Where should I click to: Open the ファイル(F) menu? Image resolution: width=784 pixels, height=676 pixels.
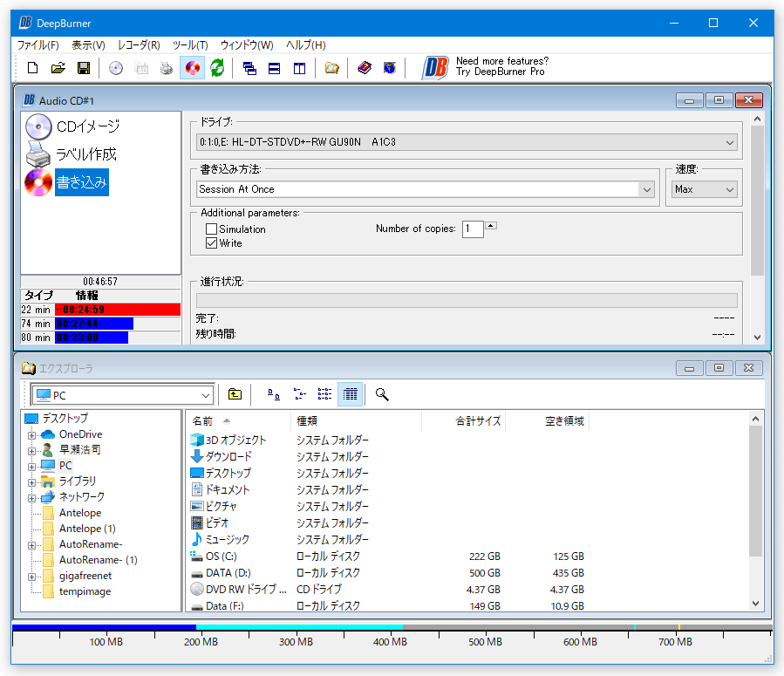38,45
